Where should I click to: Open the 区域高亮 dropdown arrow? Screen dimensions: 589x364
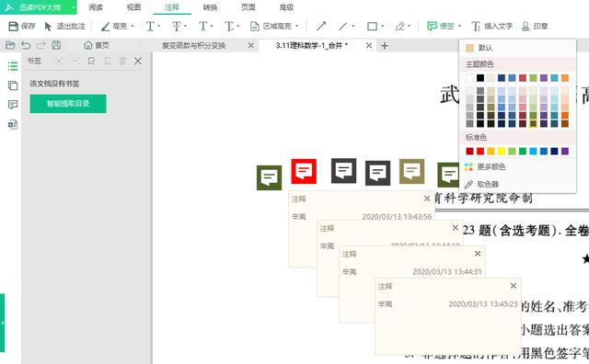click(296, 27)
